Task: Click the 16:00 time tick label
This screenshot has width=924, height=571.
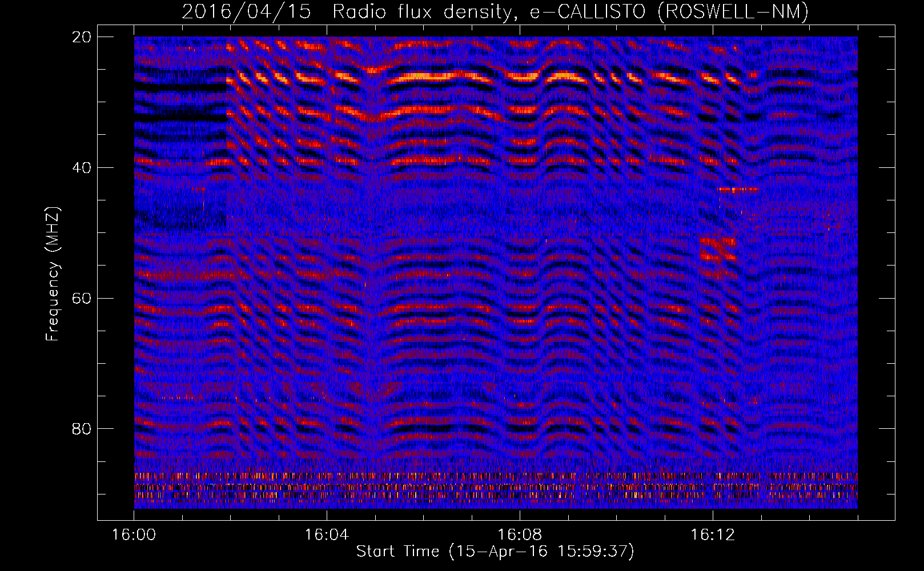Action: pyautogui.click(x=134, y=535)
